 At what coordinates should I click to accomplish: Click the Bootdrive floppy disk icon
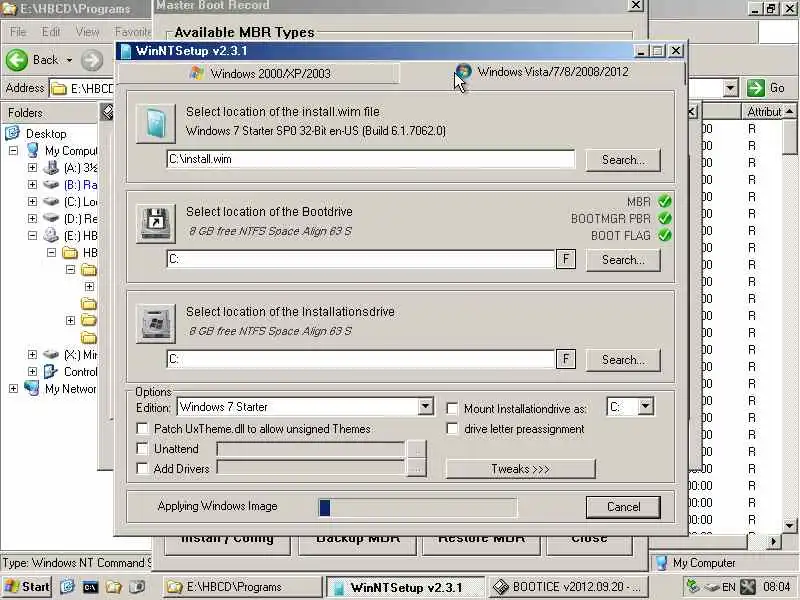tap(156, 223)
